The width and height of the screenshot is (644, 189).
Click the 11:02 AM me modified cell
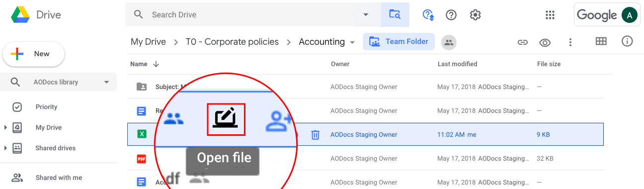coord(457,134)
